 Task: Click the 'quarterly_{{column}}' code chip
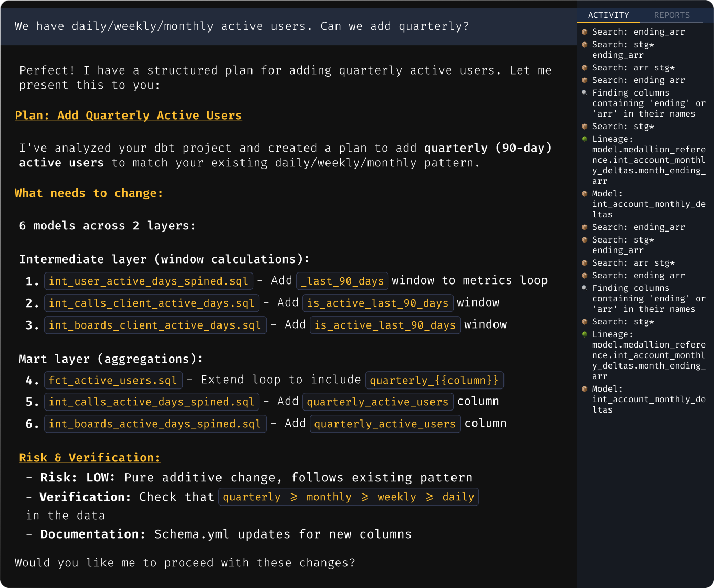pos(434,380)
